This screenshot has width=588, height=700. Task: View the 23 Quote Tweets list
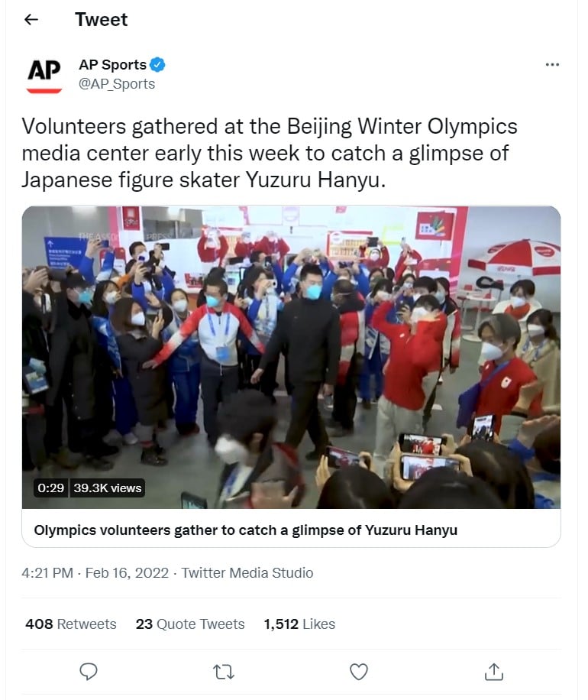coord(190,624)
